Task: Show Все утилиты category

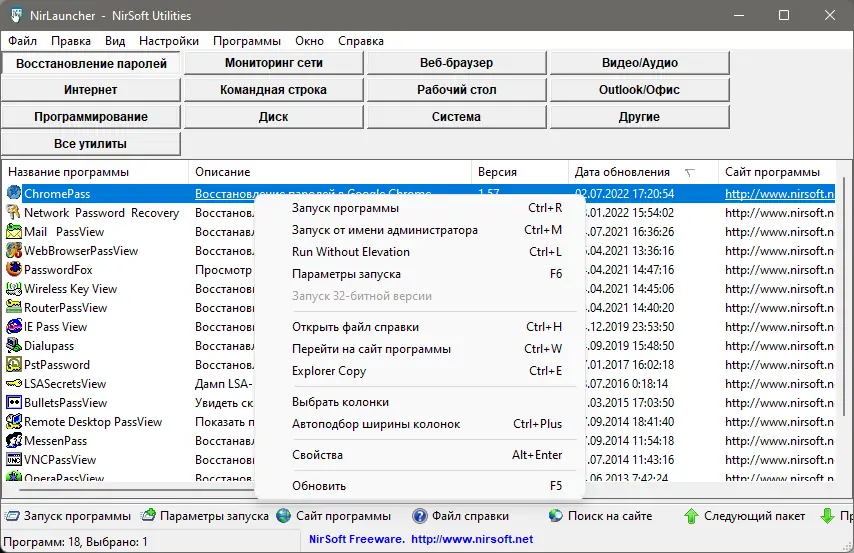Action: point(91,144)
